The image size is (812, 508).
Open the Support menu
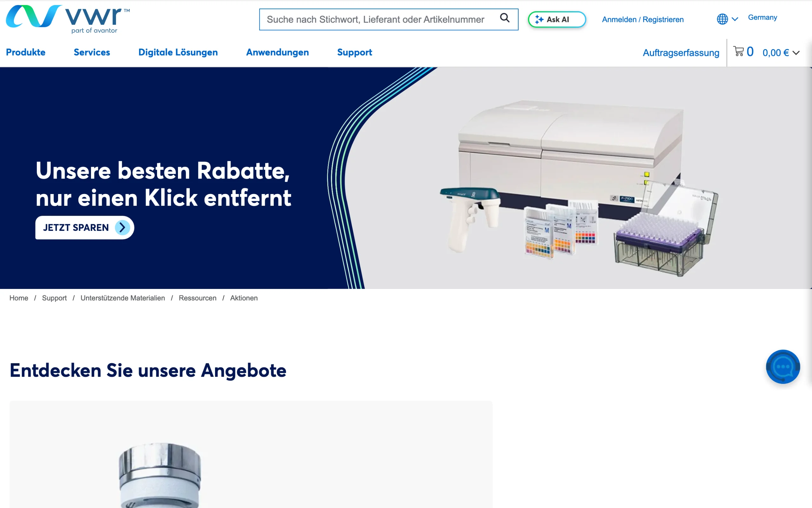[355, 52]
